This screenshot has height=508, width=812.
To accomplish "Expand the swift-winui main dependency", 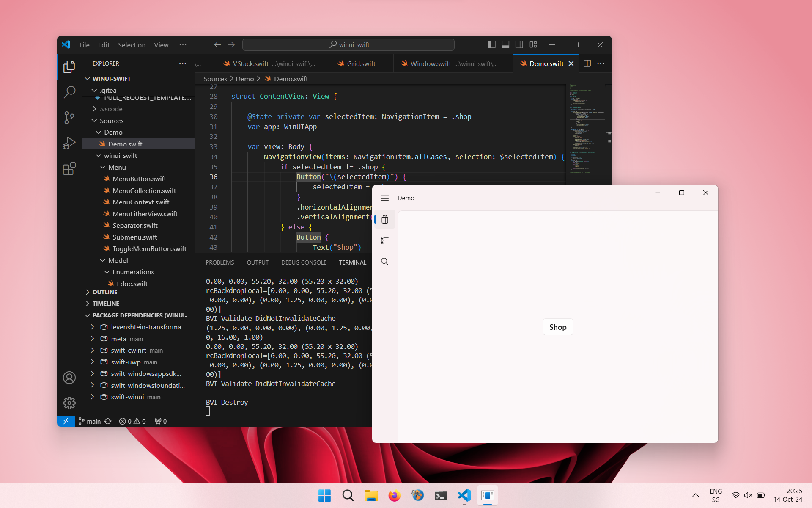I will [x=92, y=397].
